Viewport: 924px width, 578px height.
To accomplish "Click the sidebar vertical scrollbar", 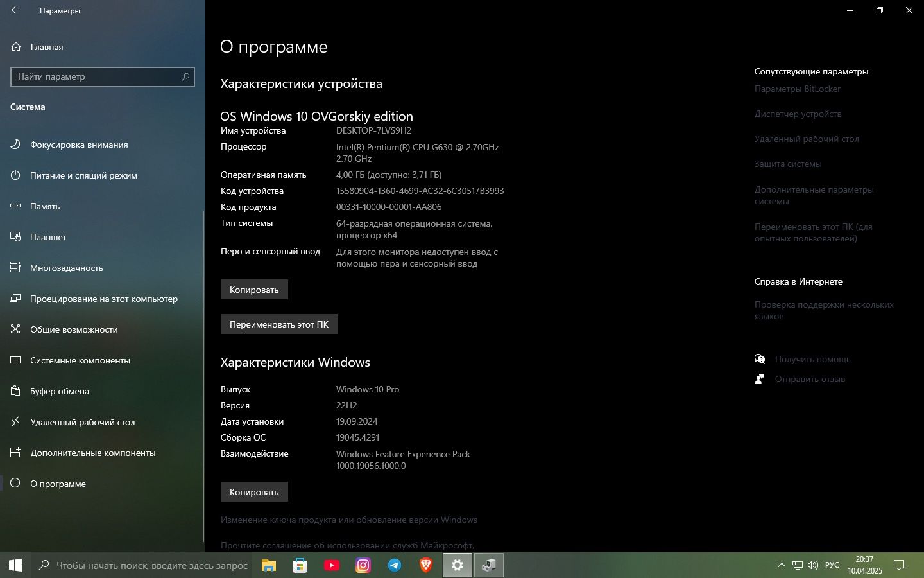I will (203, 376).
